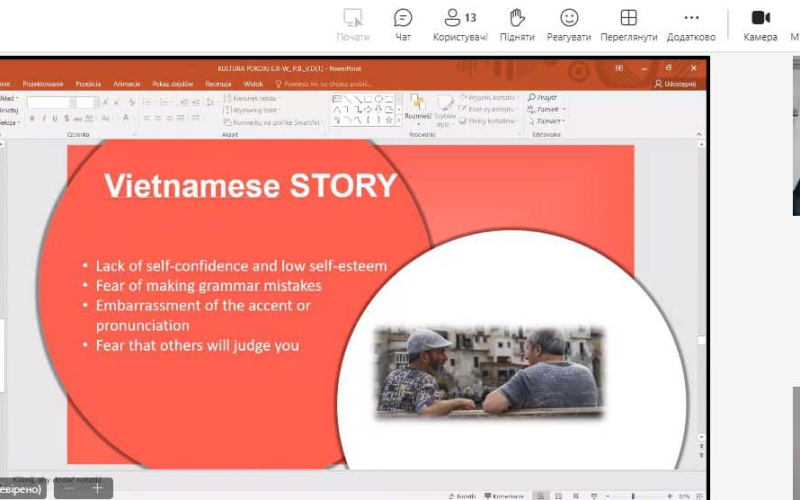Apply numbered list formatting
800x500 pixels.
(164, 103)
